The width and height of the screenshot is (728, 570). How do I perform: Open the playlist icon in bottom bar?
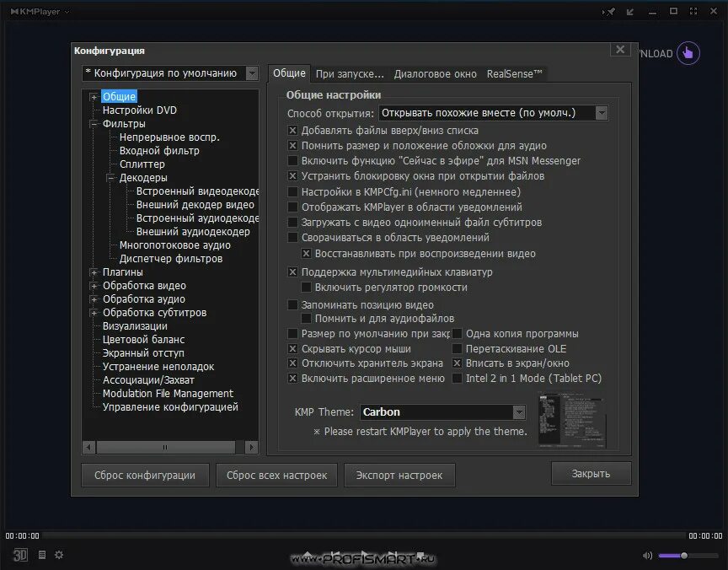point(42,554)
